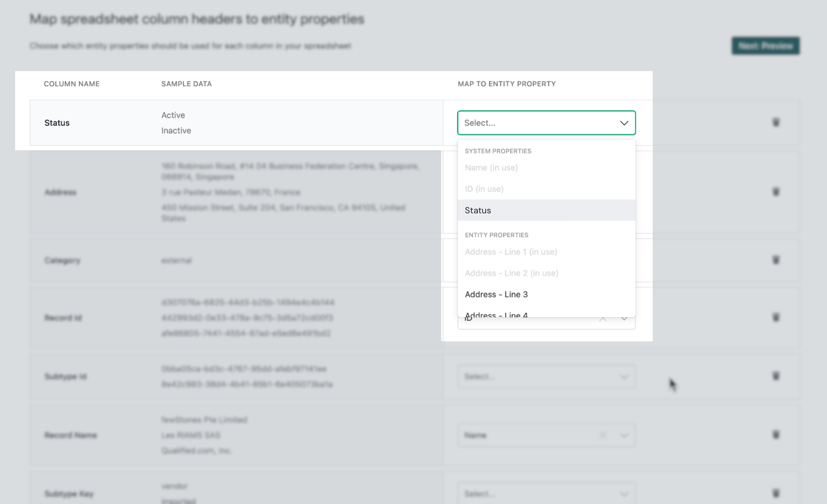Delete the Record Name row with trash icon

click(x=776, y=435)
